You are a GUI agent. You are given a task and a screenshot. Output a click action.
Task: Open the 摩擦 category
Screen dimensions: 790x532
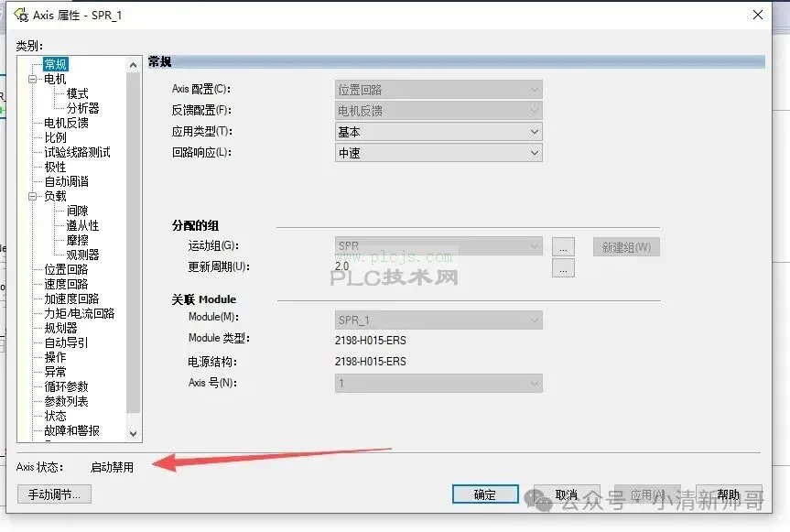pyautogui.click(x=77, y=240)
